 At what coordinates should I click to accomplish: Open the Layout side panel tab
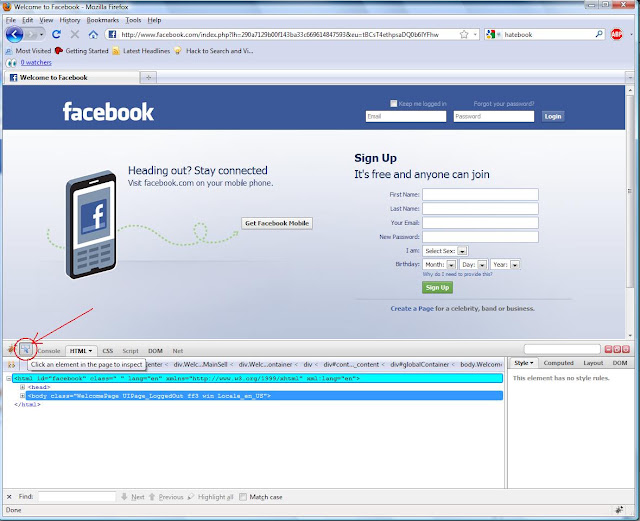pos(593,363)
